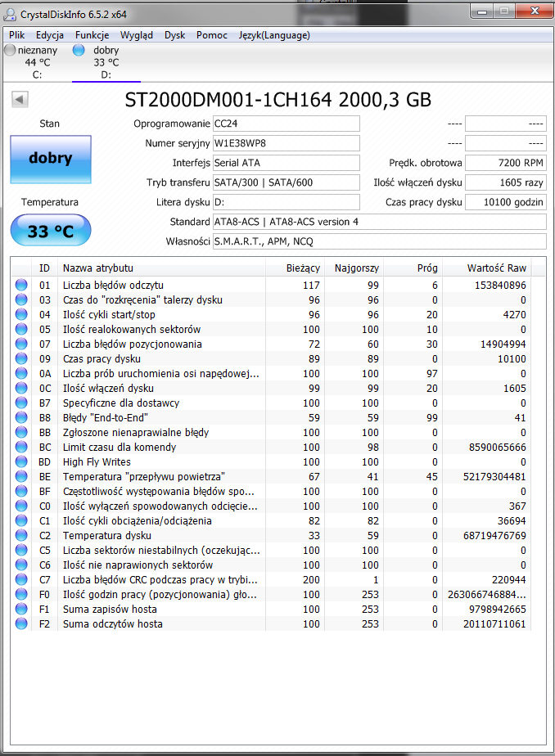Click status orb for attribute F1 host writes
The width and height of the screenshot is (555, 756).
pos(21,609)
